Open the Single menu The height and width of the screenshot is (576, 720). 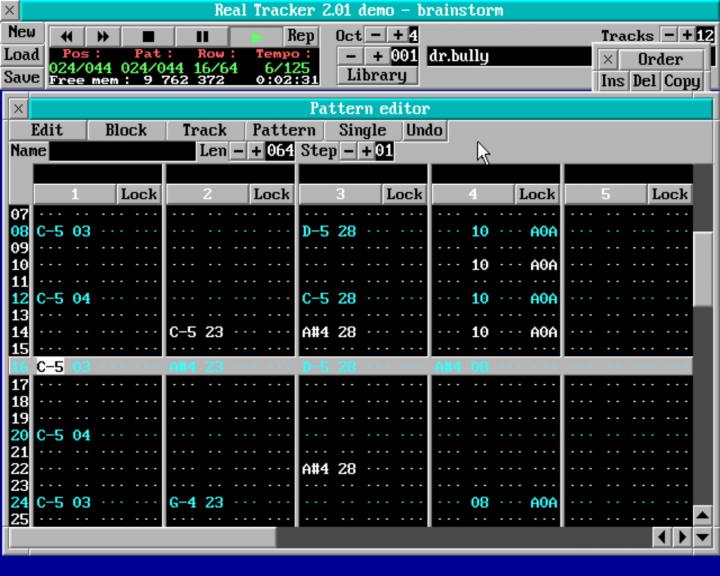(x=362, y=130)
